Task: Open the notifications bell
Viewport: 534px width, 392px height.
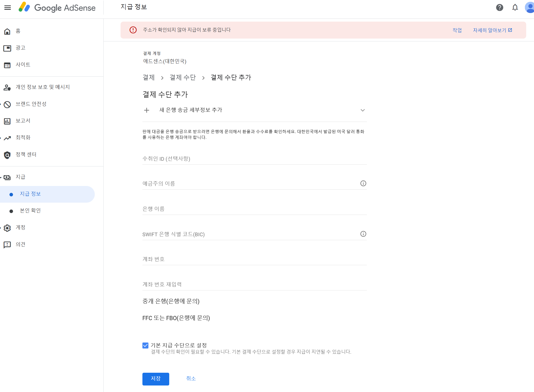Action: [x=515, y=8]
